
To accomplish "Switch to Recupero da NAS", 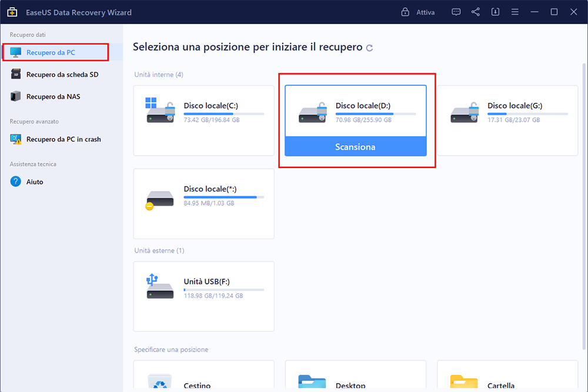I will tap(53, 96).
